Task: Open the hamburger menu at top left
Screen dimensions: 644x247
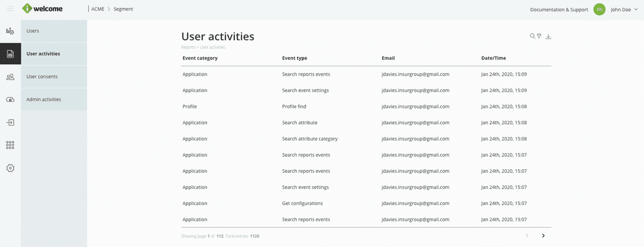Action: tap(10, 9)
